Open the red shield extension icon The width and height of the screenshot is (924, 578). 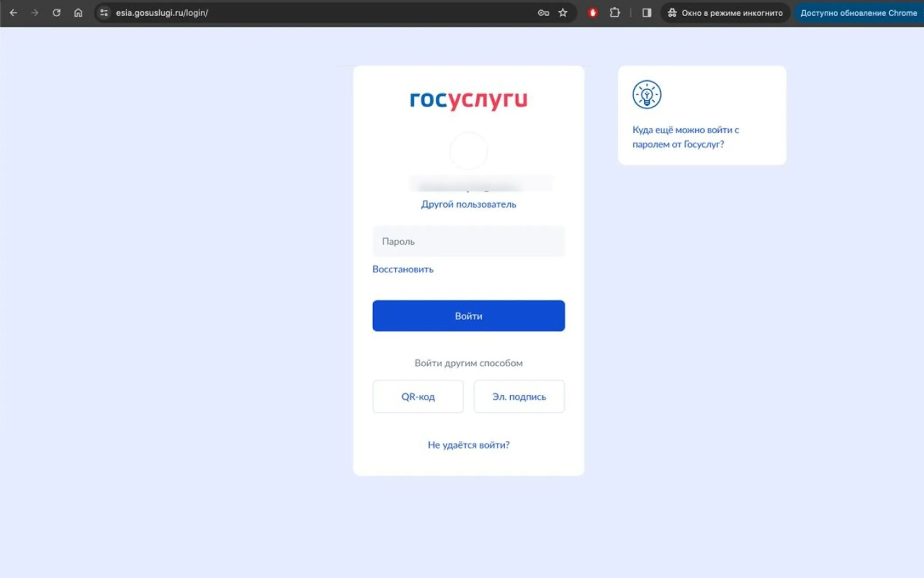point(593,13)
